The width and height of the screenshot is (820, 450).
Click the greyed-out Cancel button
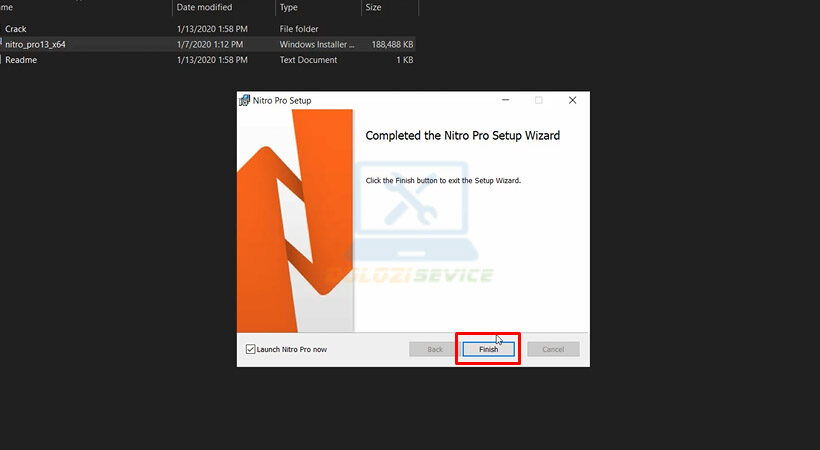pos(553,349)
